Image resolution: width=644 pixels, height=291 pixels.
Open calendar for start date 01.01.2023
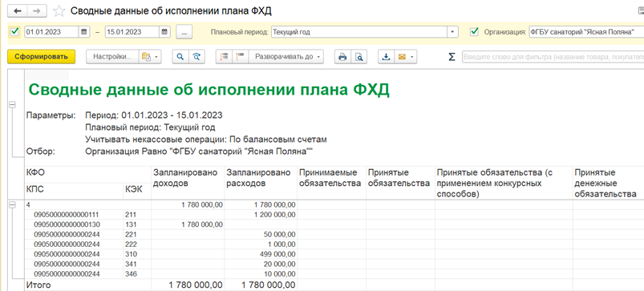coord(83,31)
